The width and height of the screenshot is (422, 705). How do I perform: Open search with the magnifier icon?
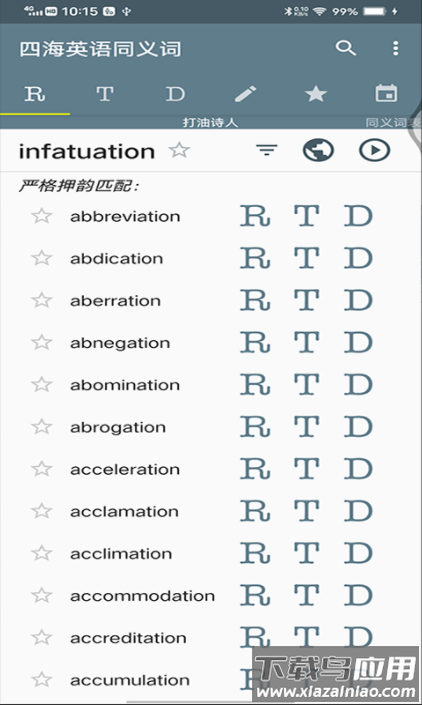pos(346,48)
